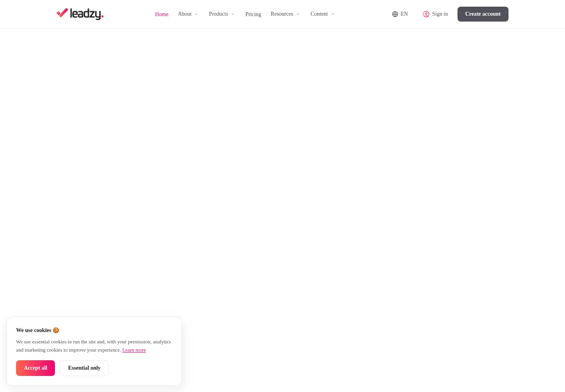Expand the About menu chevron
Viewport: 565px width, 392px height.
196,14
